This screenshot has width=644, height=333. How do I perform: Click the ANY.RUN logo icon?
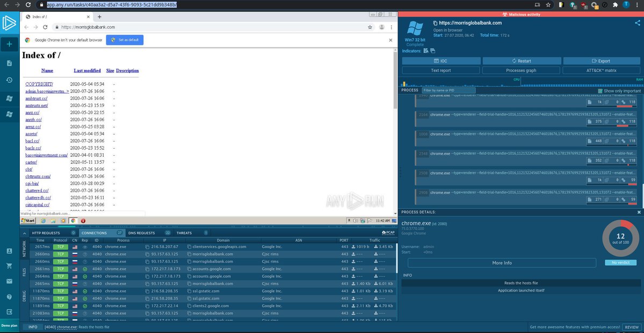coord(9,23)
